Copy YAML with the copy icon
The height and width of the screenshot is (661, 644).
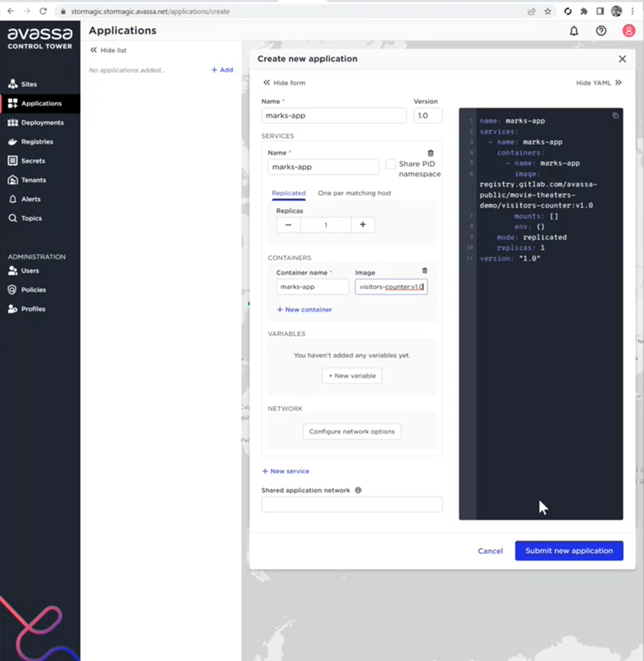[615, 116]
